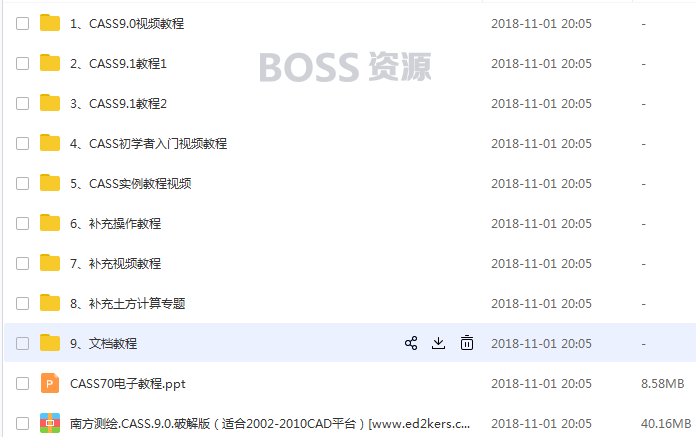
Task: Click folder icon for 1、CASS9.0视频教程
Action: (50, 23)
